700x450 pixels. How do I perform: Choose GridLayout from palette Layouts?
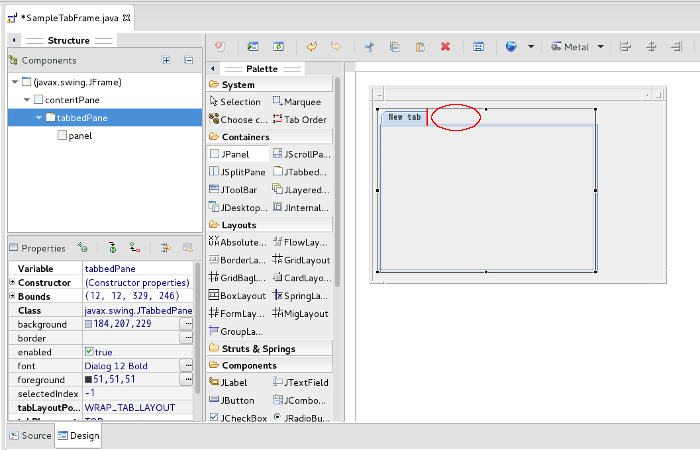(301, 260)
